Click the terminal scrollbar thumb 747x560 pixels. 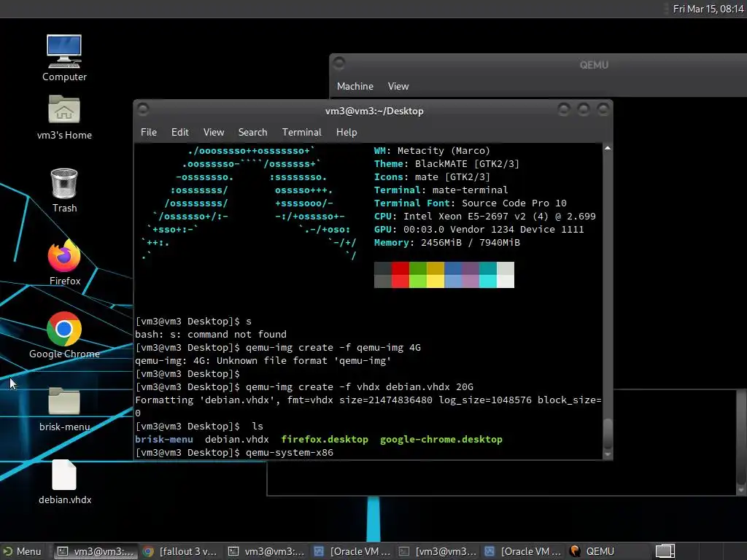608,433
